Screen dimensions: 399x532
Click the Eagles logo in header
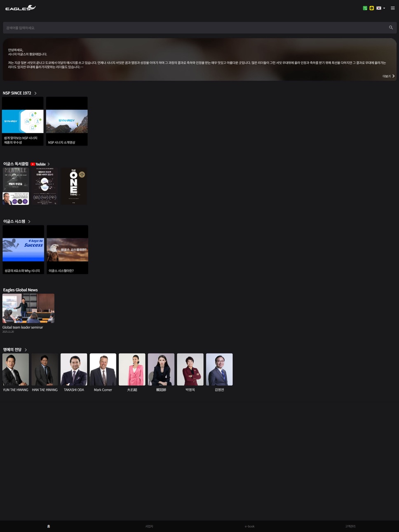tap(21, 8)
